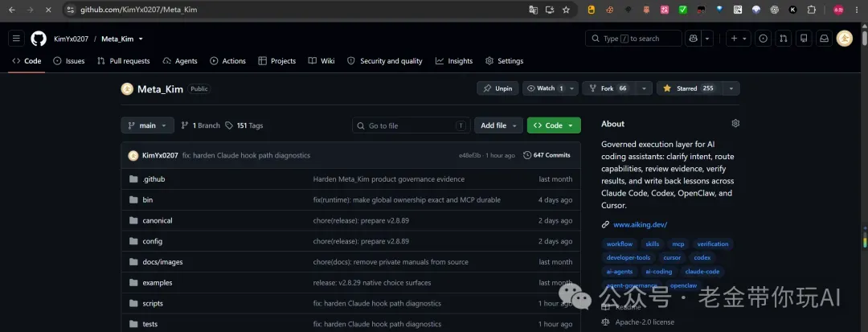Open the site information icon in address bar
This screenshot has height=332, width=868.
[70, 10]
